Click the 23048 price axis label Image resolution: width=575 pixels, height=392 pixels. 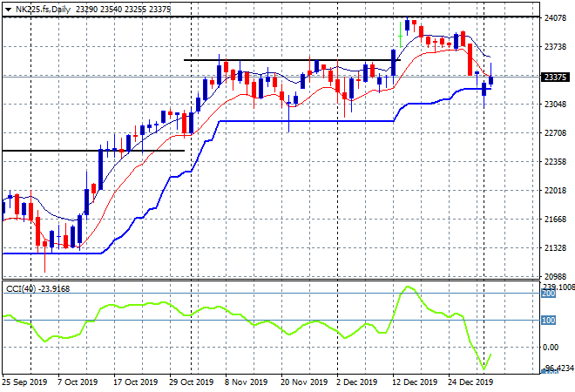(x=555, y=105)
